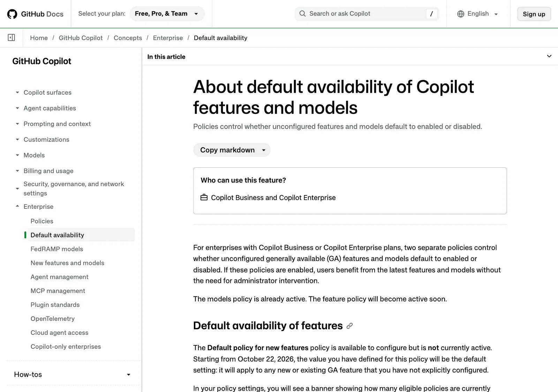Open Agent management sidebar page
This screenshot has height=392, width=558.
pyautogui.click(x=59, y=277)
